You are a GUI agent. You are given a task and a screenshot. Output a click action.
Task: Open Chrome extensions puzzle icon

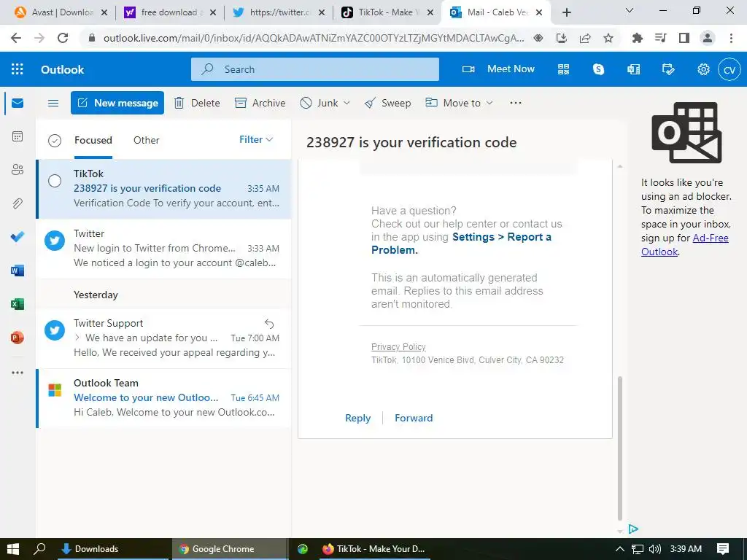point(637,38)
